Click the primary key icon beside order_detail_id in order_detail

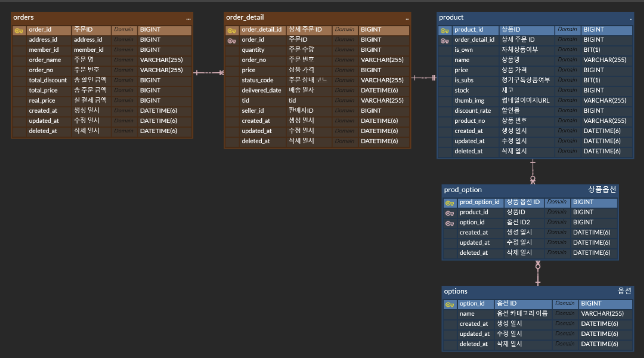pyautogui.click(x=232, y=30)
